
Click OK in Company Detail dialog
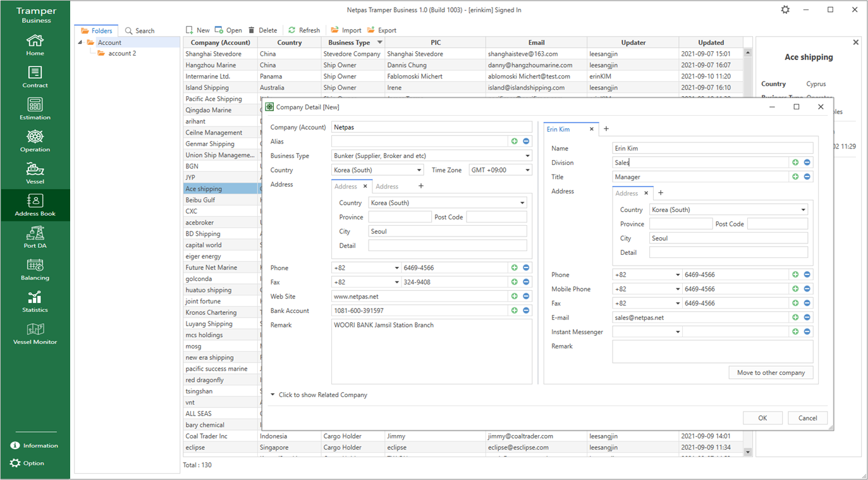click(x=762, y=418)
